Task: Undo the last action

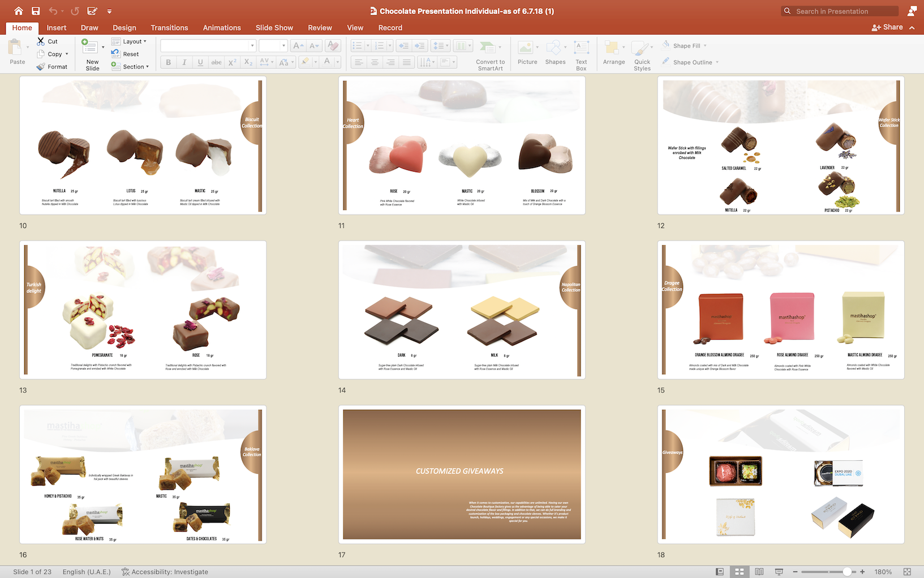Action: 53,11
